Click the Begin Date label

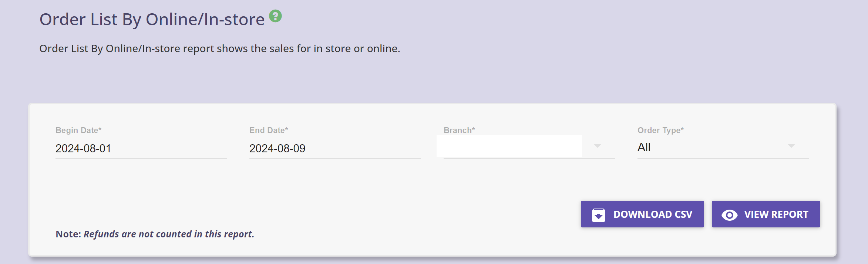point(78,130)
